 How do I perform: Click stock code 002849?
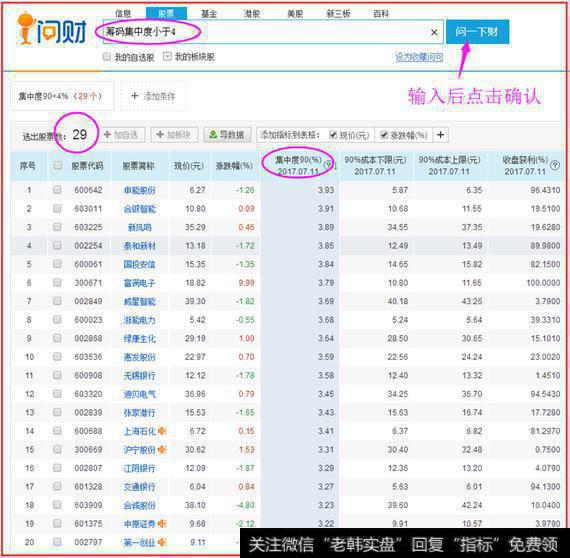[88, 301]
